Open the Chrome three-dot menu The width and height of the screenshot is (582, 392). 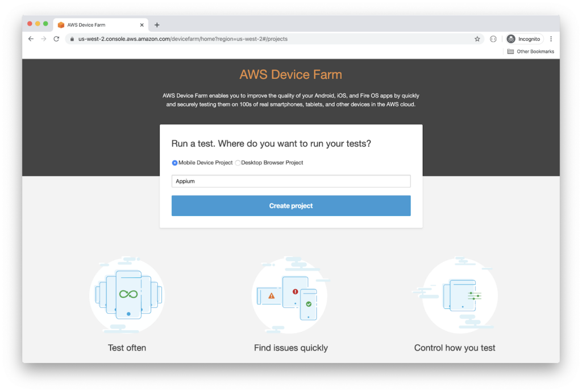point(551,39)
